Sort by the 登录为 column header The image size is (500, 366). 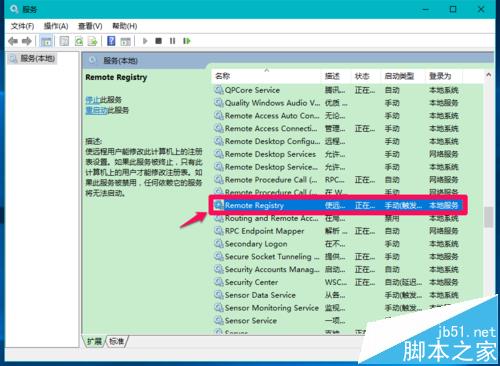(x=444, y=76)
